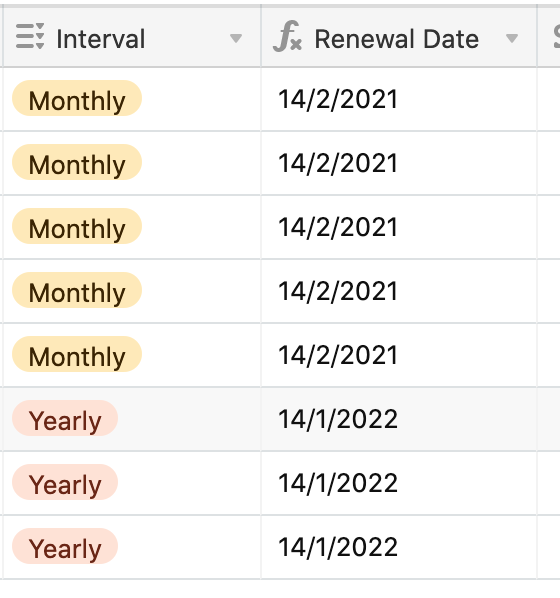
Task: Select the fifth row 14/2/2021 date cell
Action: (399, 355)
